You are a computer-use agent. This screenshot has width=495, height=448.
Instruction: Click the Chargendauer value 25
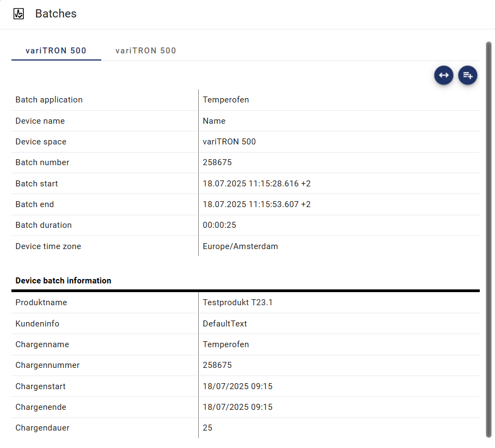[x=207, y=428]
